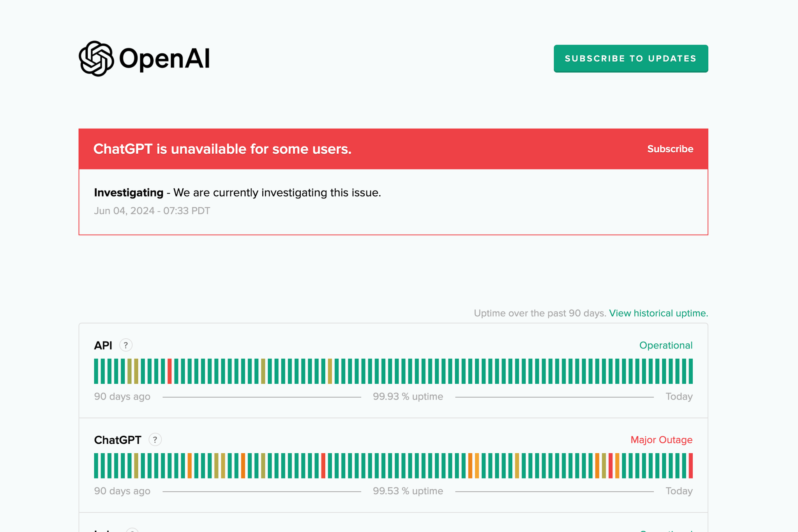This screenshot has width=798, height=532.
Task: Click the API Operational status label
Action: (666, 345)
